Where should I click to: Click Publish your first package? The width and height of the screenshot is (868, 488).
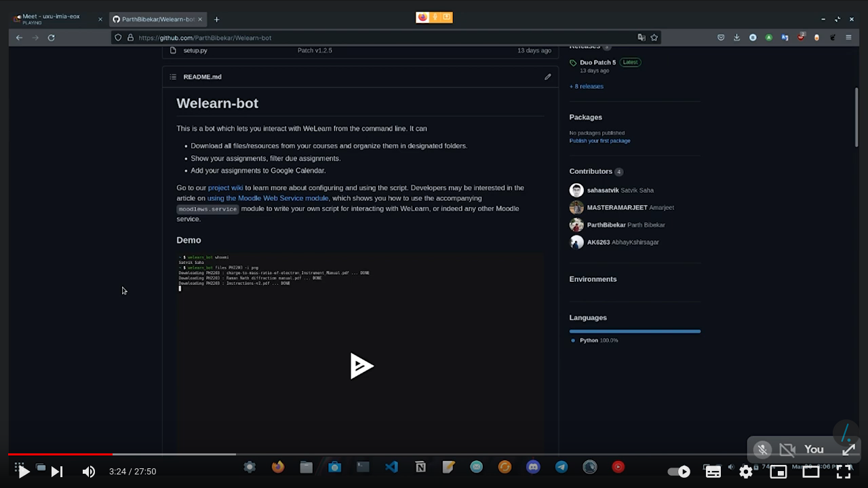click(599, 140)
